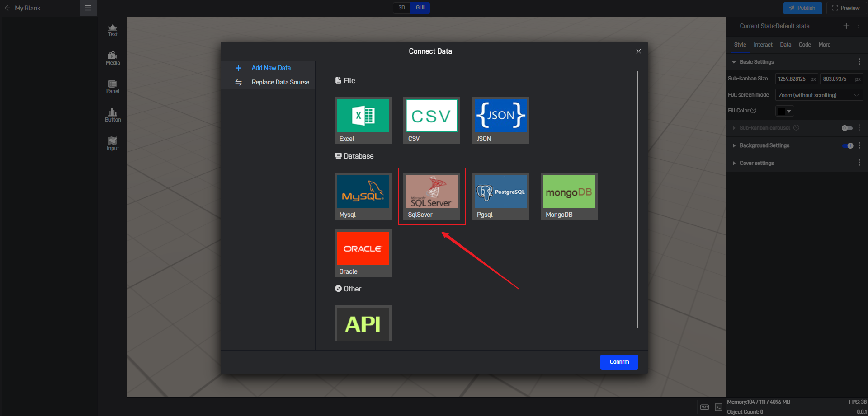Open Replace Data Sourse section
The image size is (868, 416).
tap(268, 82)
